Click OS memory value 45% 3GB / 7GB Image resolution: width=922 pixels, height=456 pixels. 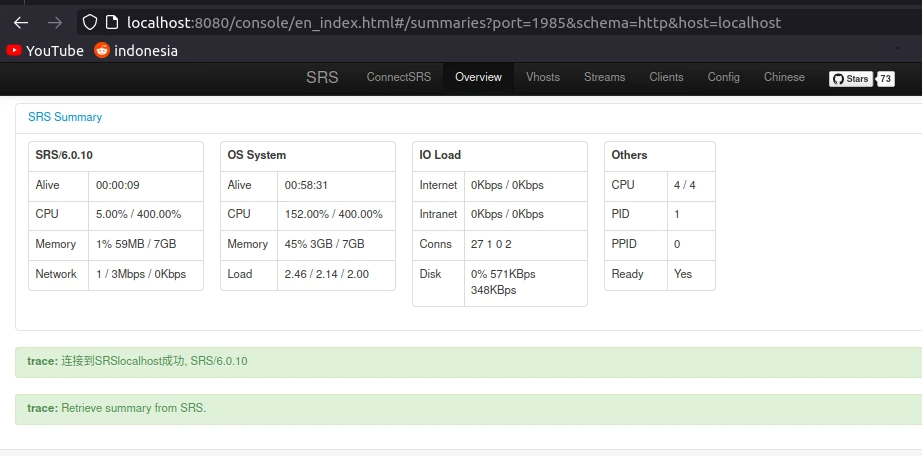tap(325, 244)
